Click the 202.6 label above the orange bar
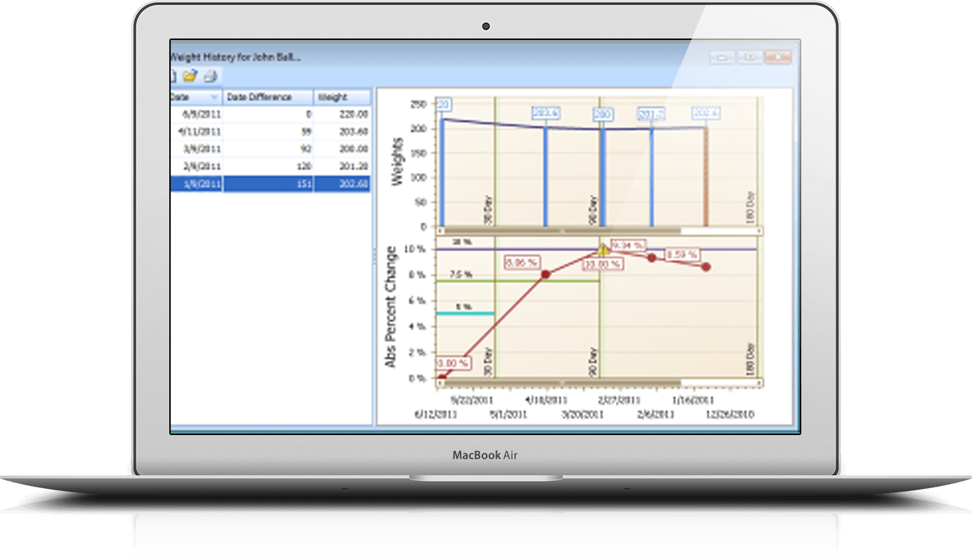The height and width of the screenshot is (560, 972). point(705,113)
